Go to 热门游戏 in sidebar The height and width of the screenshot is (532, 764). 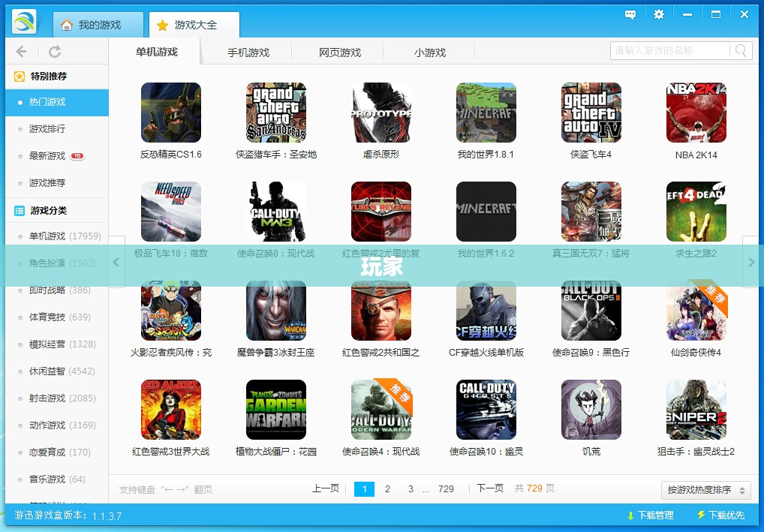tap(57, 102)
